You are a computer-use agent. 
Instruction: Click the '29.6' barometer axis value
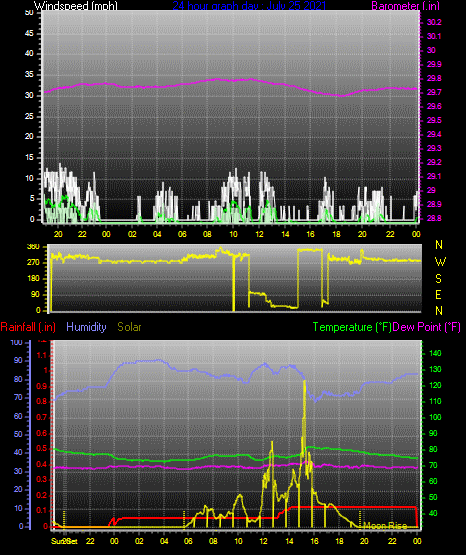[434, 106]
